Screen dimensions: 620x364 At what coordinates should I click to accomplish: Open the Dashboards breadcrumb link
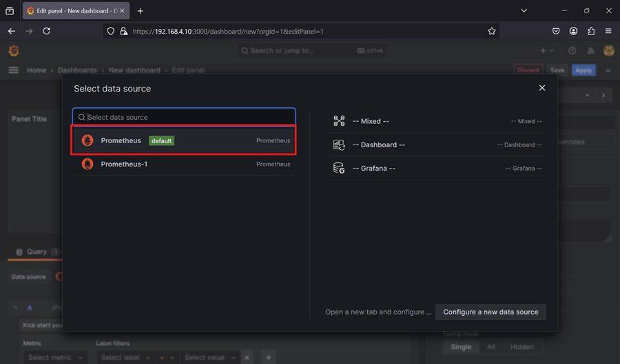pos(77,70)
